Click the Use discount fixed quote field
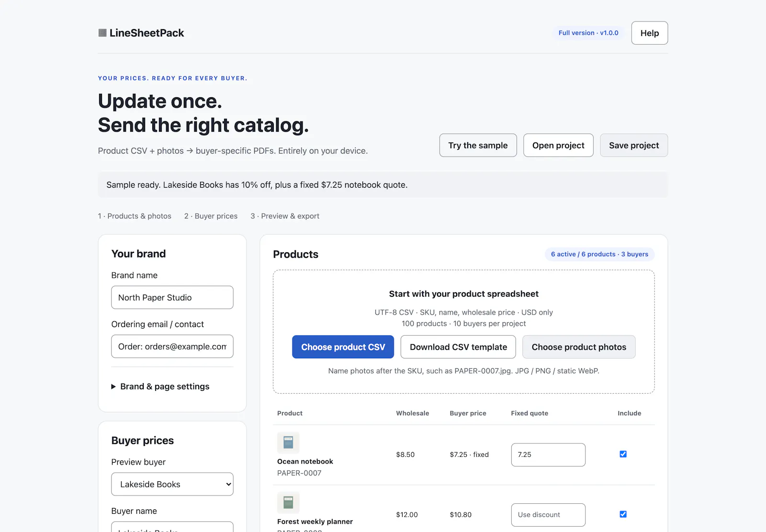 point(548,515)
